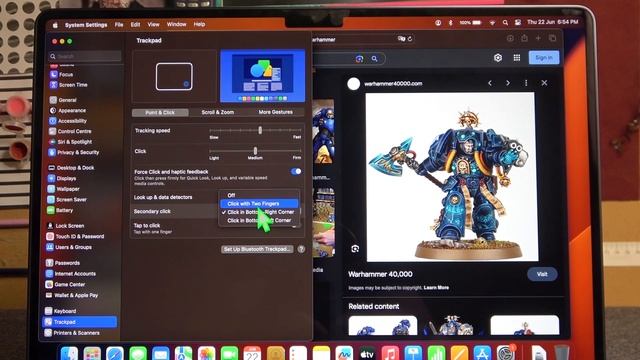Click Visit button for Warhammer 40,000
Image resolution: width=640 pixels, height=360 pixels.
(542, 274)
